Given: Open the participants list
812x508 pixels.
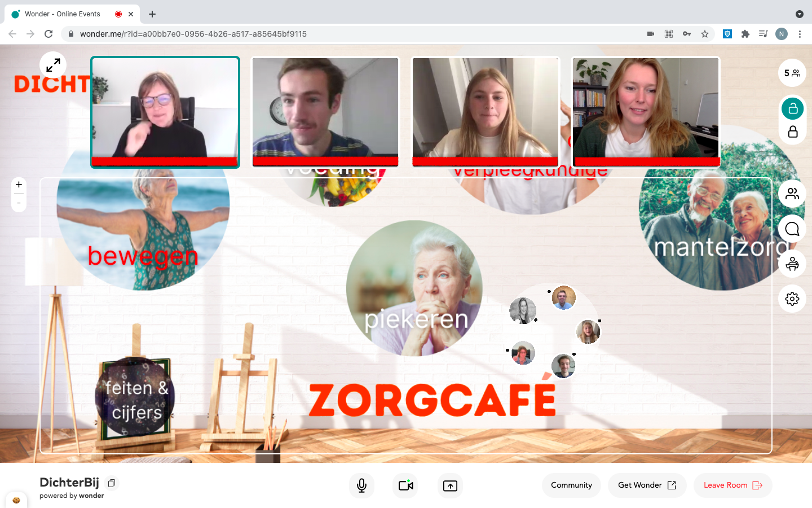Looking at the screenshot, I should (792, 194).
